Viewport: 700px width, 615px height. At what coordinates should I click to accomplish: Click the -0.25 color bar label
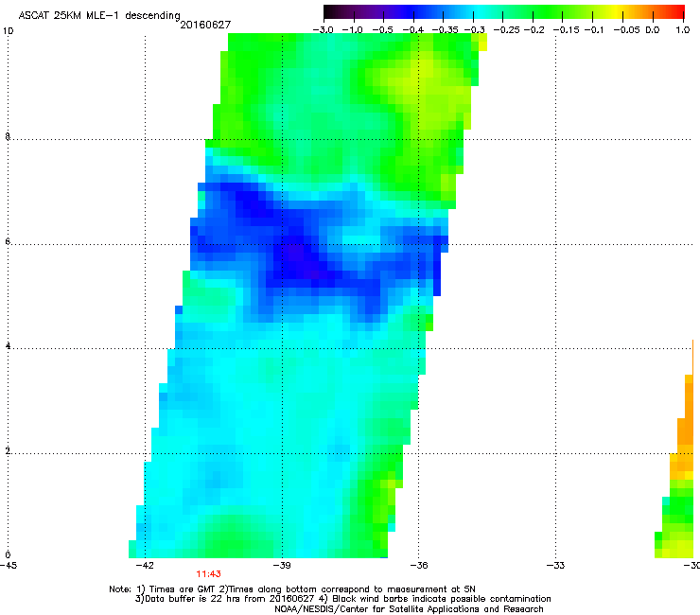click(x=507, y=30)
